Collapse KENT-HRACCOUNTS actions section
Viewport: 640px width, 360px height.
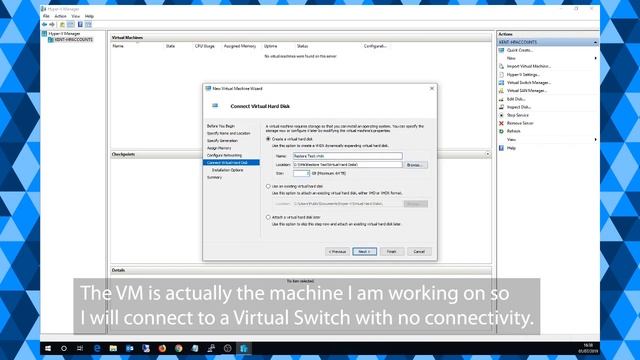click(x=595, y=42)
